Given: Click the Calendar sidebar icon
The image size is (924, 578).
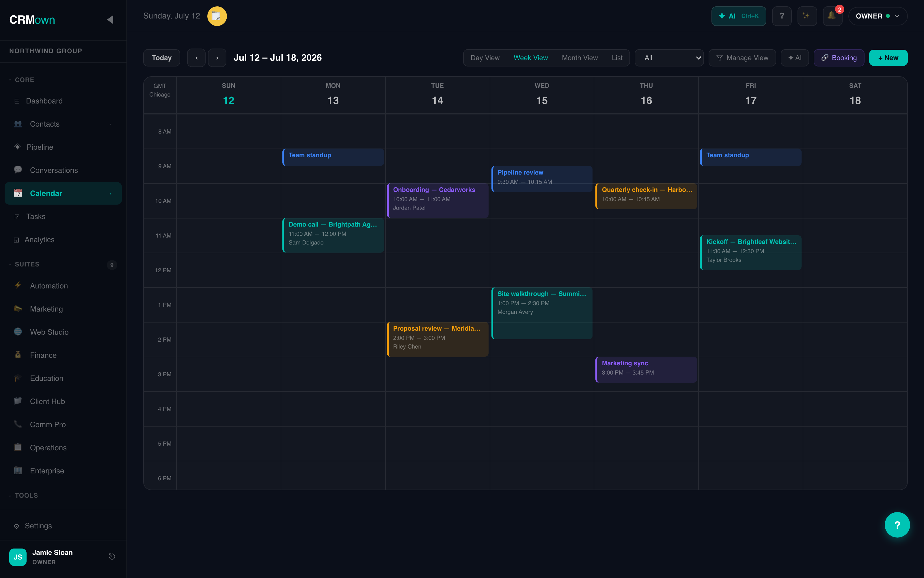Looking at the screenshot, I should pos(18,193).
